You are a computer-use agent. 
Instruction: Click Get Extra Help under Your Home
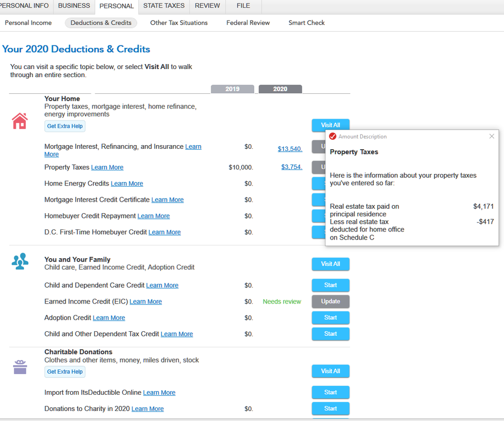click(65, 126)
